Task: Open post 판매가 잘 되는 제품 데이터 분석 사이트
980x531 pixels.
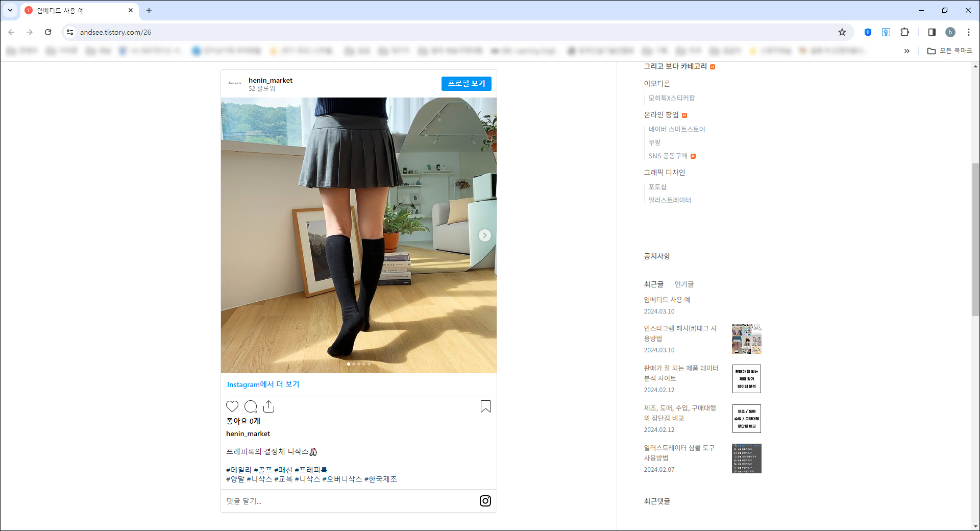Action: coord(681,373)
